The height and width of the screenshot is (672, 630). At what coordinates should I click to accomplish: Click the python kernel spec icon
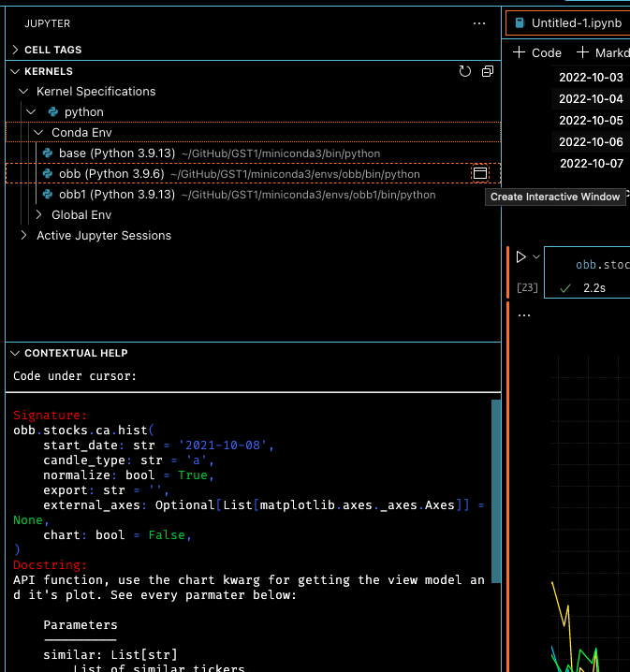(x=53, y=112)
